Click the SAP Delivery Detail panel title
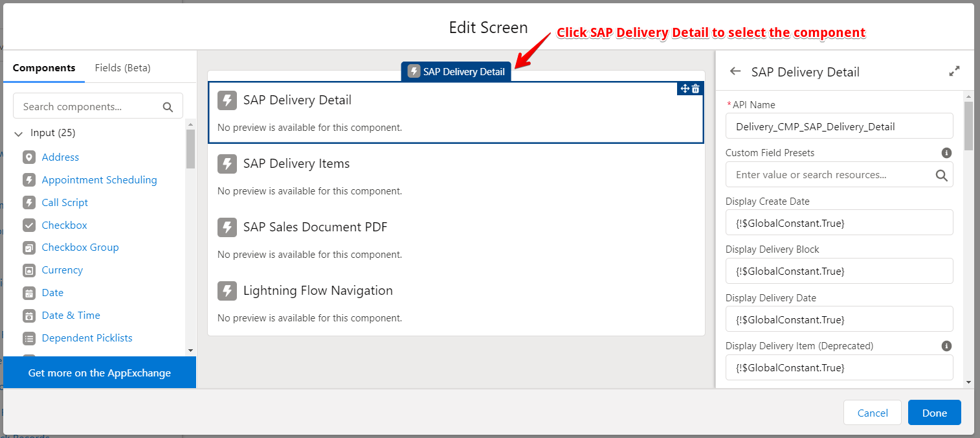 tap(805, 72)
